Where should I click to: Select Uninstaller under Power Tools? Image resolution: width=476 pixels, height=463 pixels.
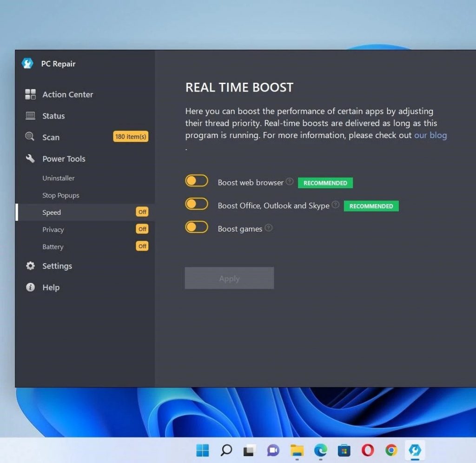coord(59,178)
